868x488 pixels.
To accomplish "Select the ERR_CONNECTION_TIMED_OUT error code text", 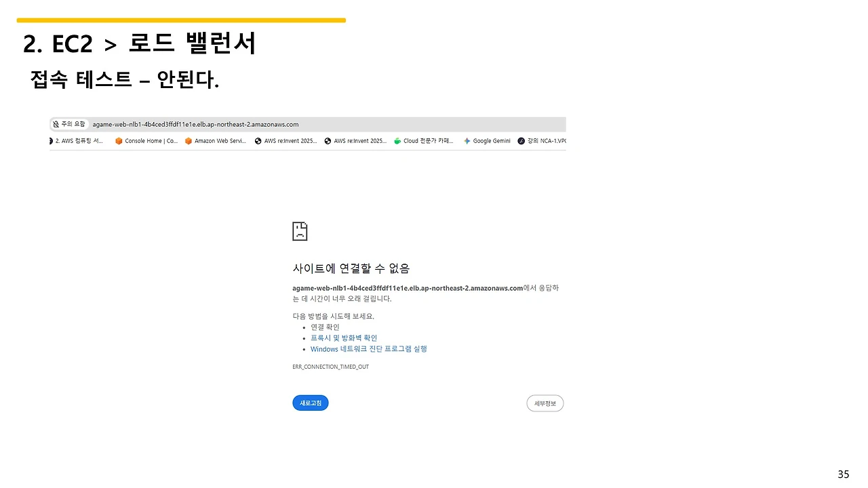I will [x=330, y=366].
